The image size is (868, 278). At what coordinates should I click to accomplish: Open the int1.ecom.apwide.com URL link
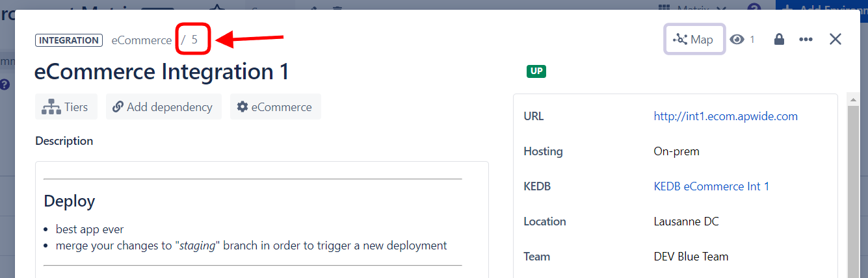(725, 116)
